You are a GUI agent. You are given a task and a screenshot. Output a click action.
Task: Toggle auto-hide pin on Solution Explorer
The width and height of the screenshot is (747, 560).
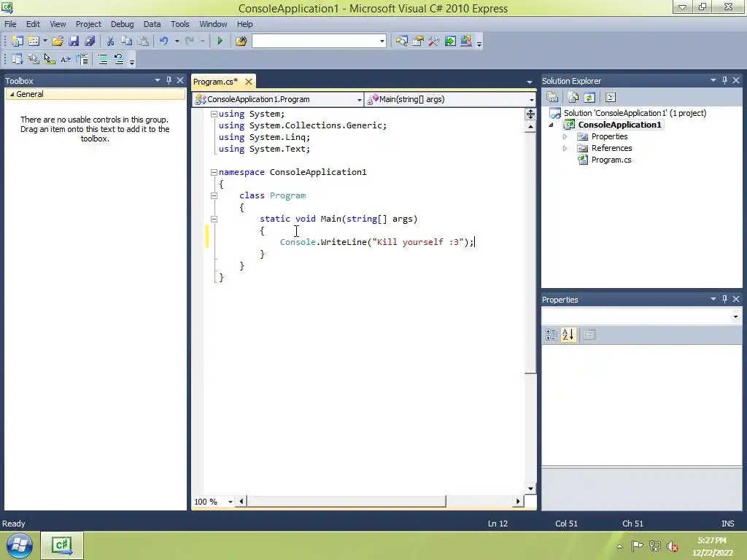coord(724,80)
